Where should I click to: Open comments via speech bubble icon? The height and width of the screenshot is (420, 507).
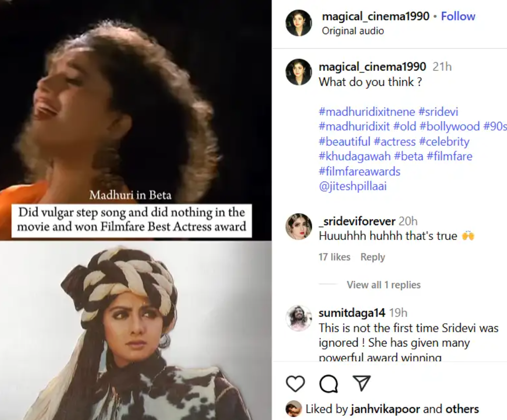coord(328,384)
